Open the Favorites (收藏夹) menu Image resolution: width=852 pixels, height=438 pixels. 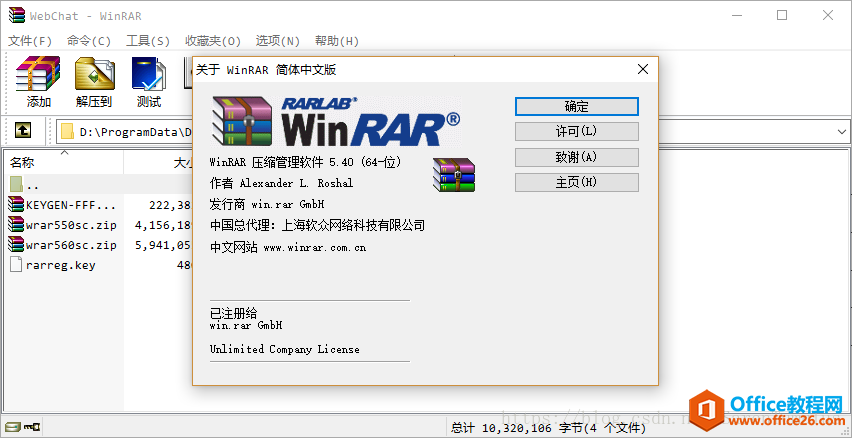click(x=213, y=41)
